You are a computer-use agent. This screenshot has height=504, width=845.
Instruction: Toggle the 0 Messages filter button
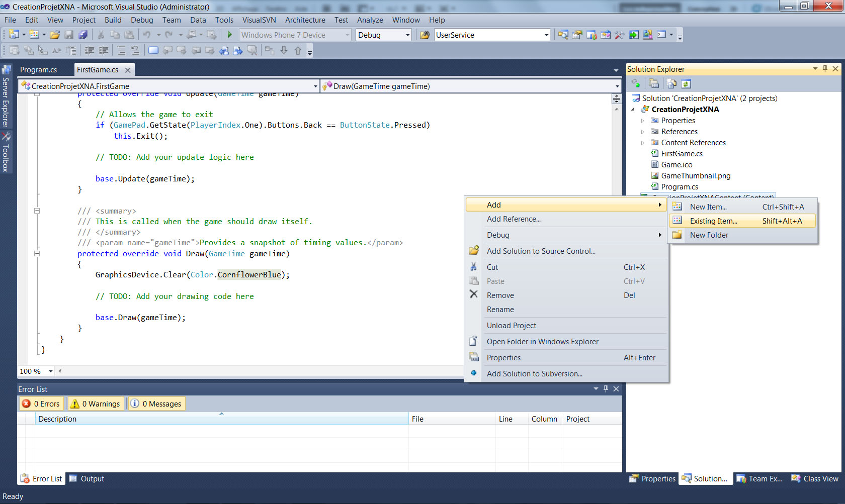(x=156, y=404)
